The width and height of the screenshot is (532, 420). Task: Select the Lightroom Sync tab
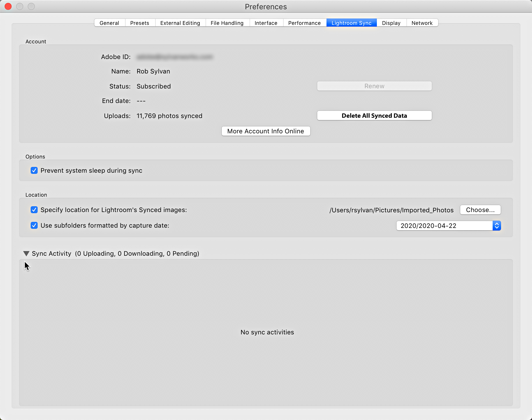pos(351,23)
